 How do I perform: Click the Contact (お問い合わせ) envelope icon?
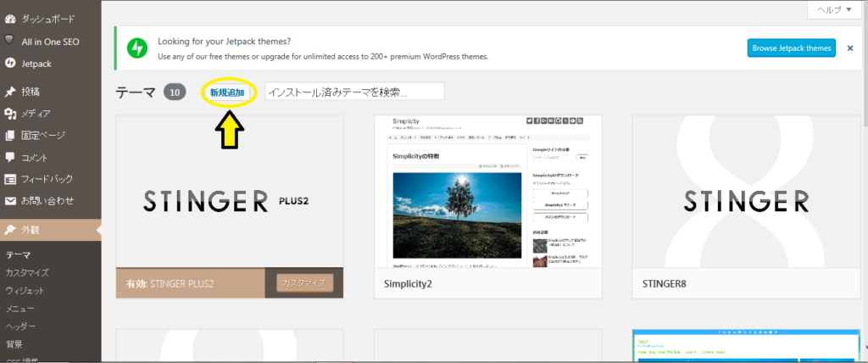[x=10, y=201]
